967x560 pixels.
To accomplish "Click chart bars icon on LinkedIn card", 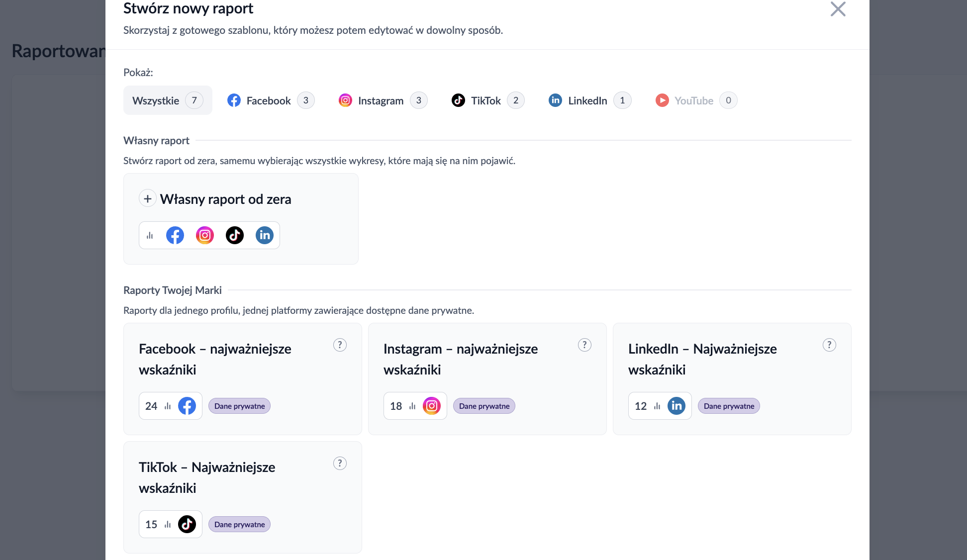I will pyautogui.click(x=657, y=406).
